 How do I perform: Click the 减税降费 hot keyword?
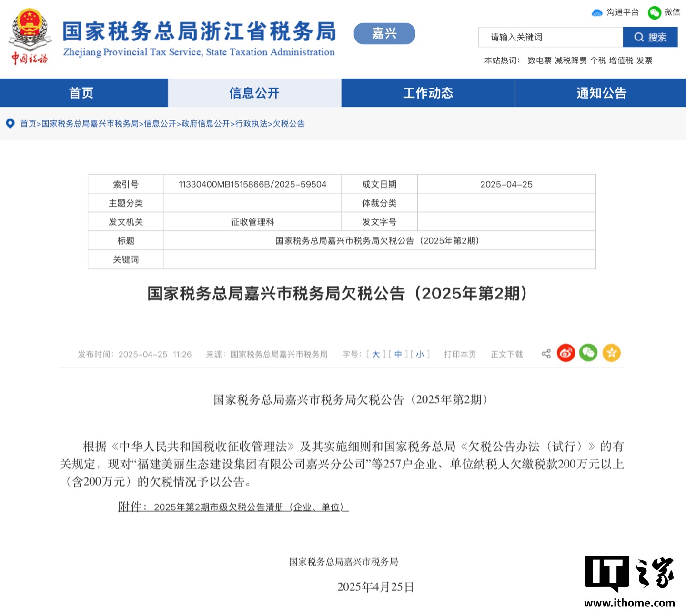(x=571, y=60)
